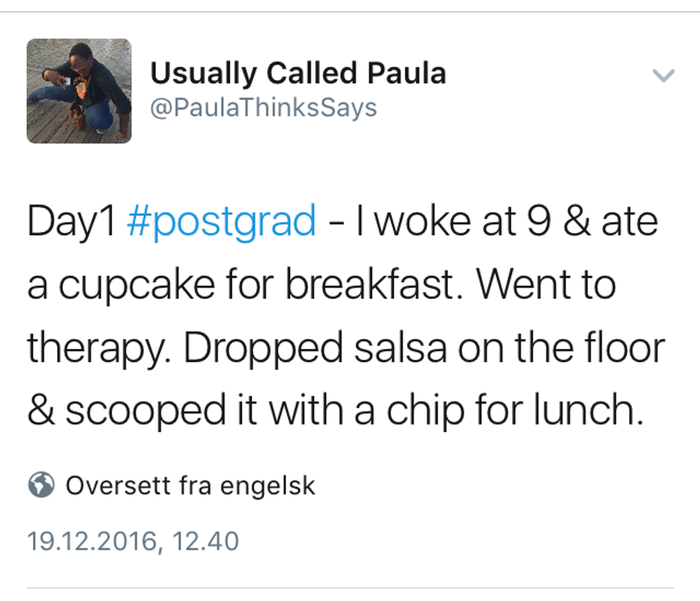
Task: Open the 19.12.2016, 12.40 timestamp
Action: [133, 541]
